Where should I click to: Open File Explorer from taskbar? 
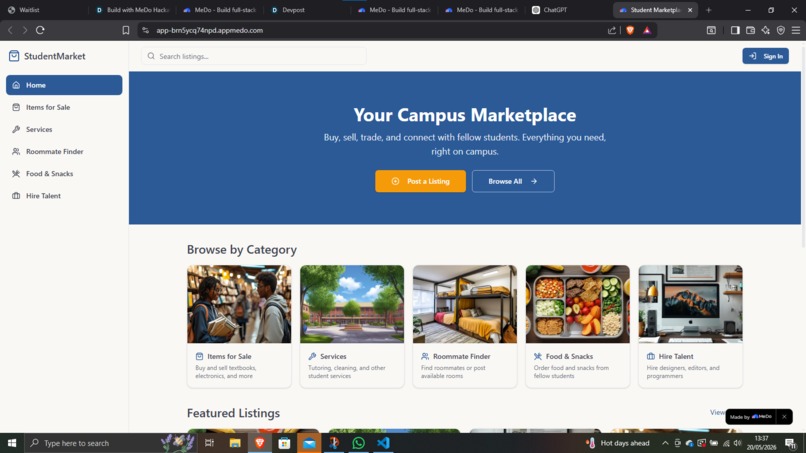[x=235, y=443]
